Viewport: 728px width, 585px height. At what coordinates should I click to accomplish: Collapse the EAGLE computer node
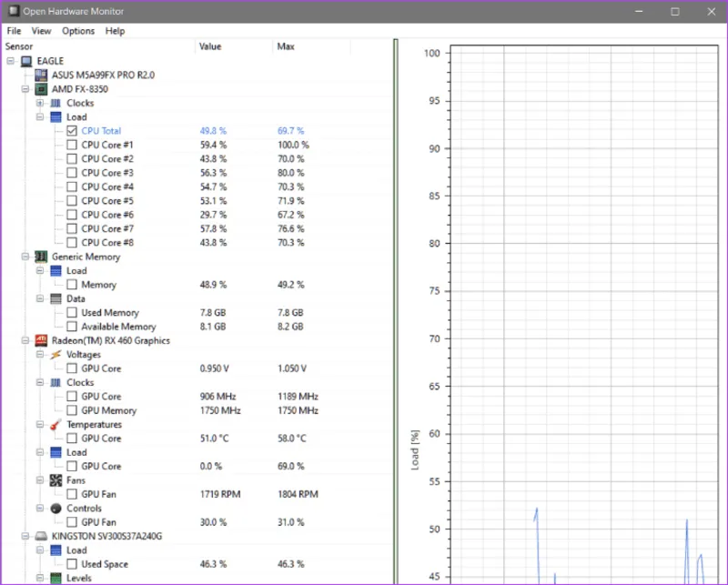click(11, 61)
